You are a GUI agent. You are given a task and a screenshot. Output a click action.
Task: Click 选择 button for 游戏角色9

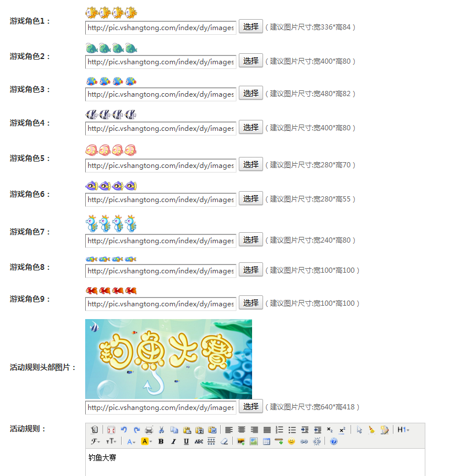[x=250, y=303]
